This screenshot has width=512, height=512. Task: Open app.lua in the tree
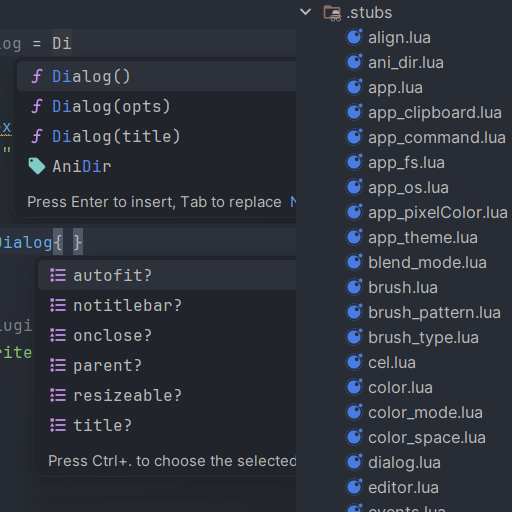click(x=395, y=87)
